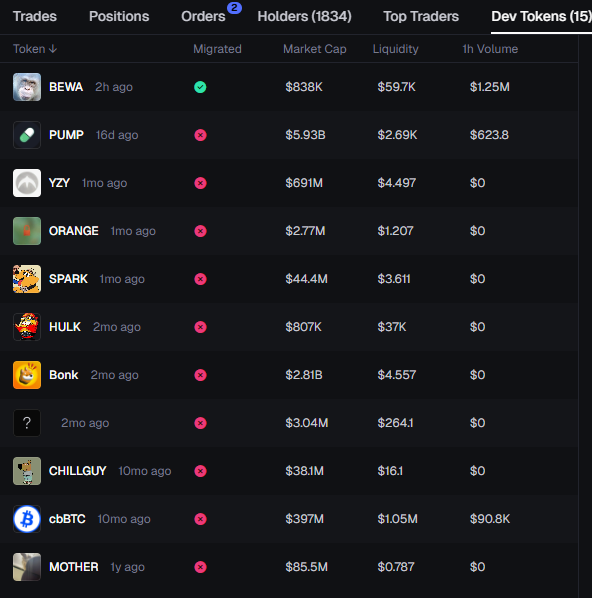The height and width of the screenshot is (598, 592).
Task: Click SPARK's red not-migrated icon
Action: coord(200,279)
